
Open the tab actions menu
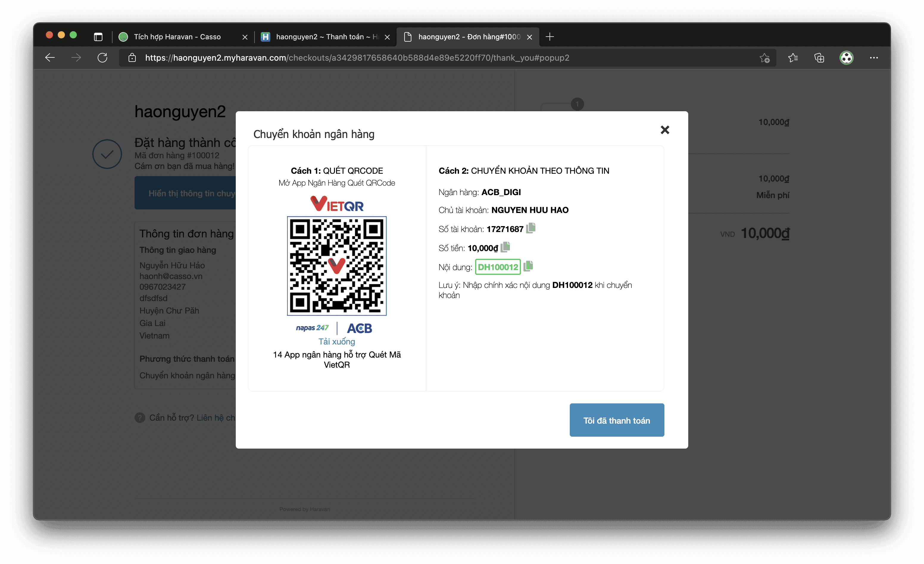coord(98,37)
